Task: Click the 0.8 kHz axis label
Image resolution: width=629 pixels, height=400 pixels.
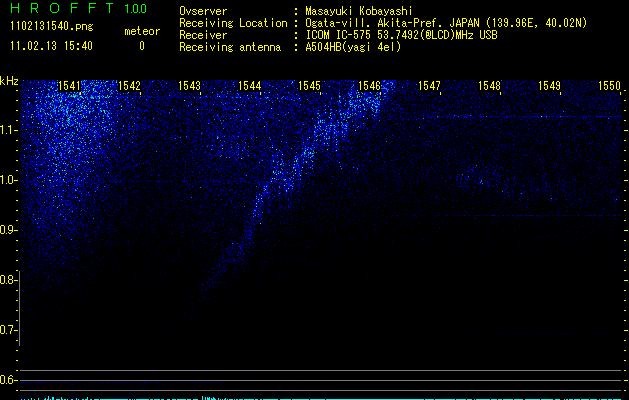Action: pyautogui.click(x=8, y=280)
